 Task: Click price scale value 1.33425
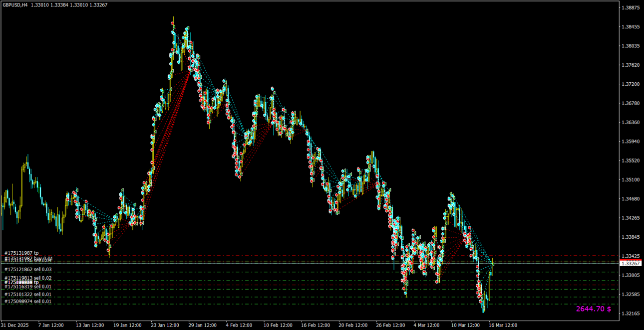[x=631, y=256]
